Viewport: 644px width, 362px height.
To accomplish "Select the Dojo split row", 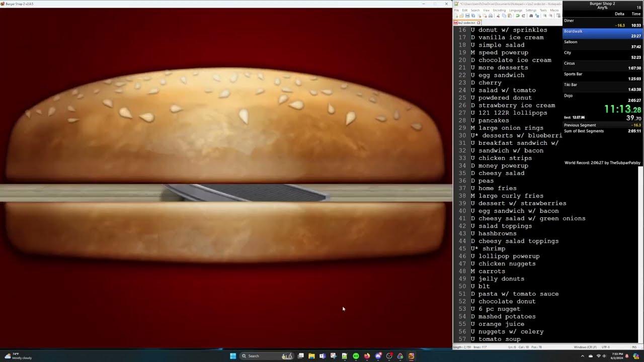I will 603,98.
